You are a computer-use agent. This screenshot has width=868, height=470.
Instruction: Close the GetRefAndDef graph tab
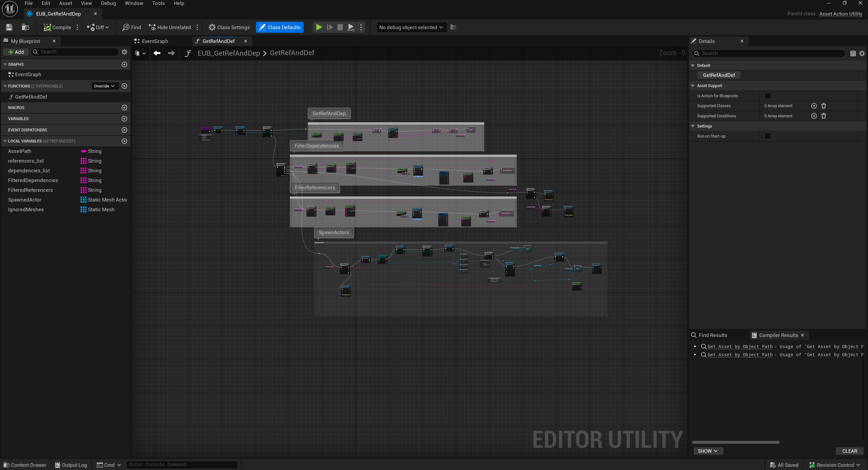tap(246, 41)
